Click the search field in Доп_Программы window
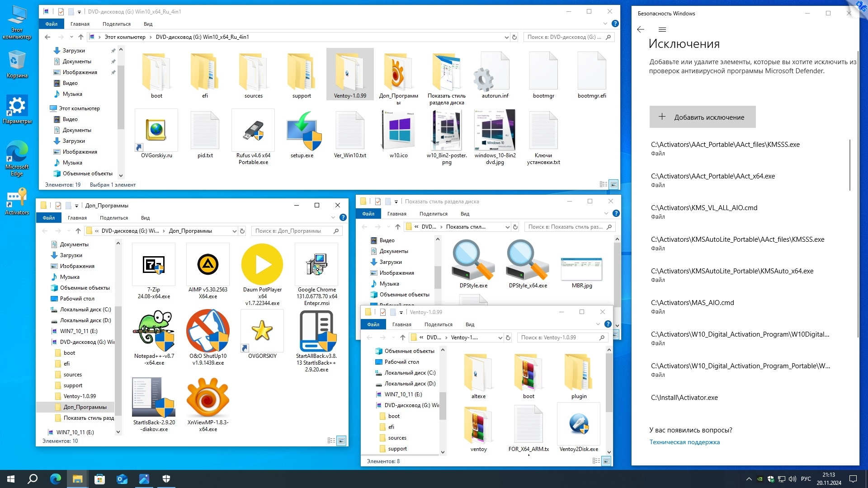Screen dimensions: 868x488 (292, 231)
